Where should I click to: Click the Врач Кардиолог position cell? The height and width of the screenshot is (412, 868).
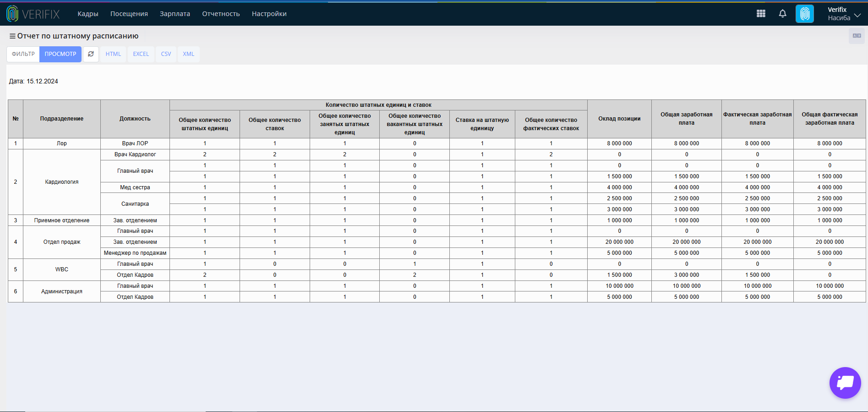click(x=135, y=154)
